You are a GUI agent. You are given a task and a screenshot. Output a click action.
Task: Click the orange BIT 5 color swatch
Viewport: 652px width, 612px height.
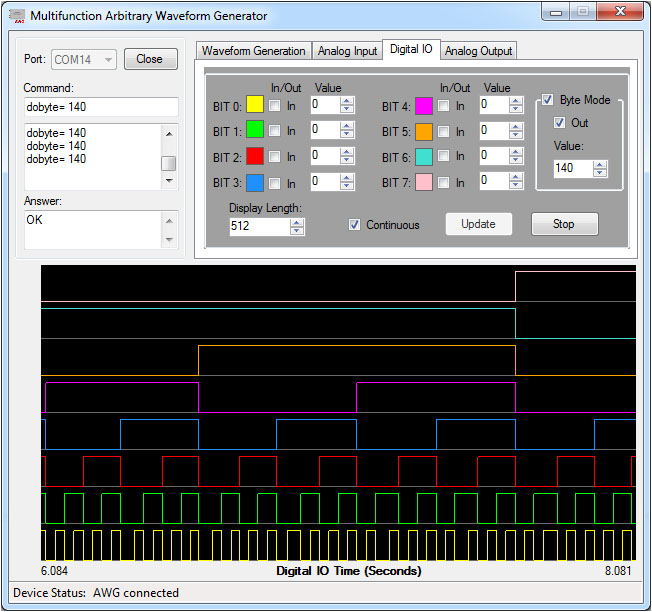[424, 132]
